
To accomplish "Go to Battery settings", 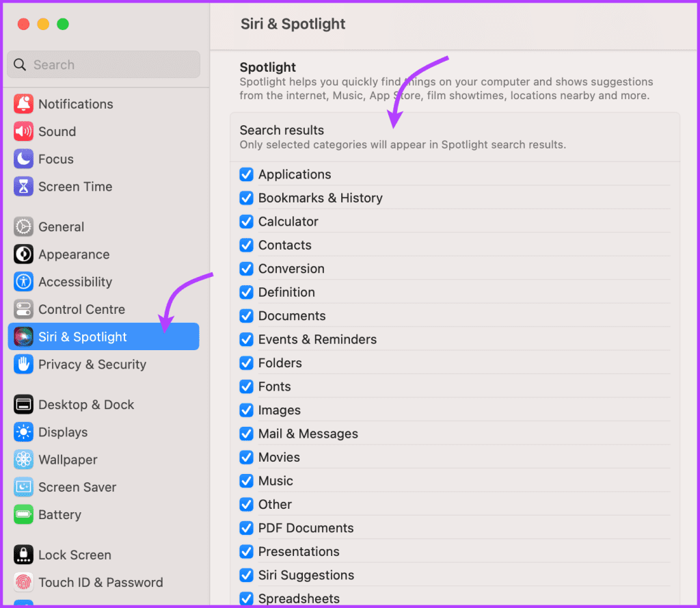I will (104, 514).
